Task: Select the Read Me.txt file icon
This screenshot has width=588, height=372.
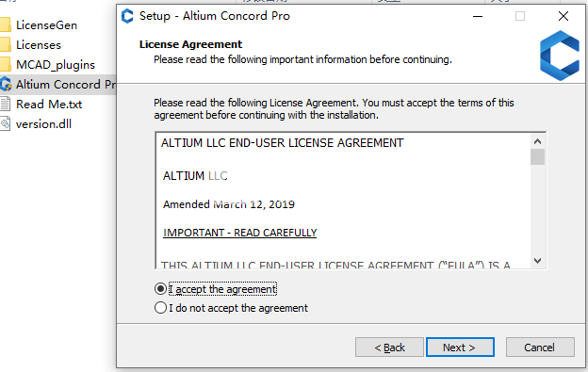Action: point(5,104)
